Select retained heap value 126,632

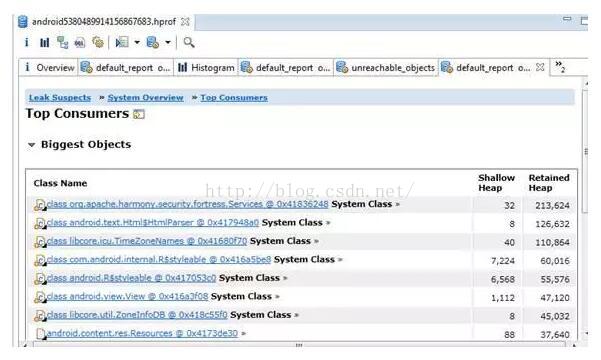tap(552, 224)
